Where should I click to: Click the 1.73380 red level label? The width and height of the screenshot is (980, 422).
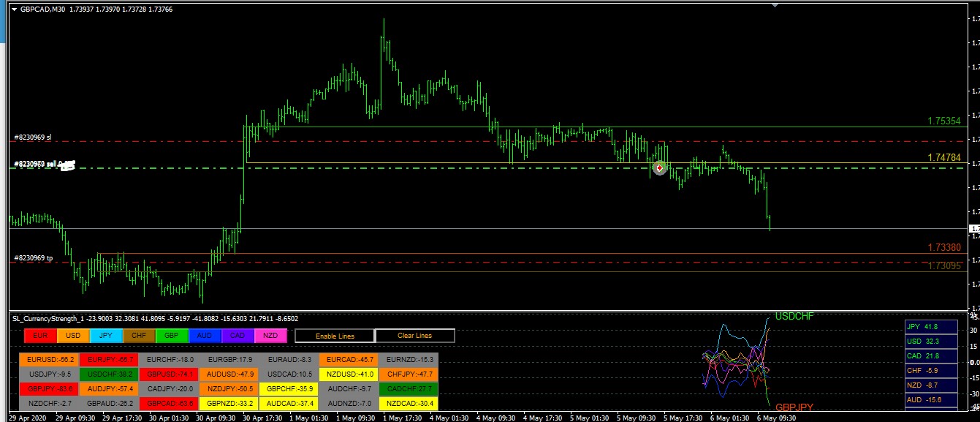coord(943,248)
